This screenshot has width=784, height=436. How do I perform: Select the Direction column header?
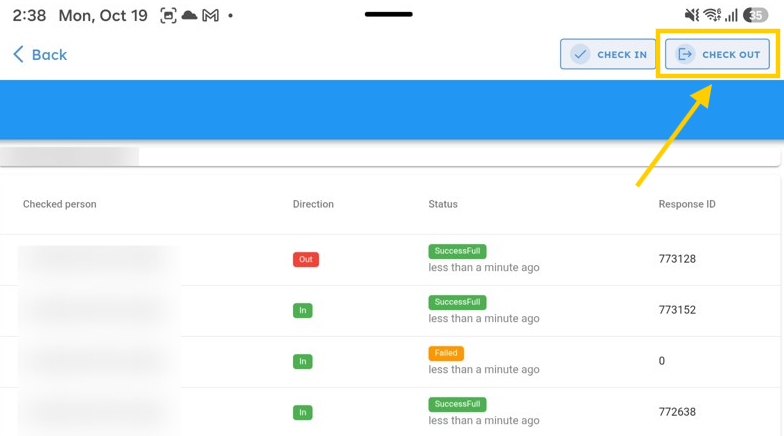[313, 204]
